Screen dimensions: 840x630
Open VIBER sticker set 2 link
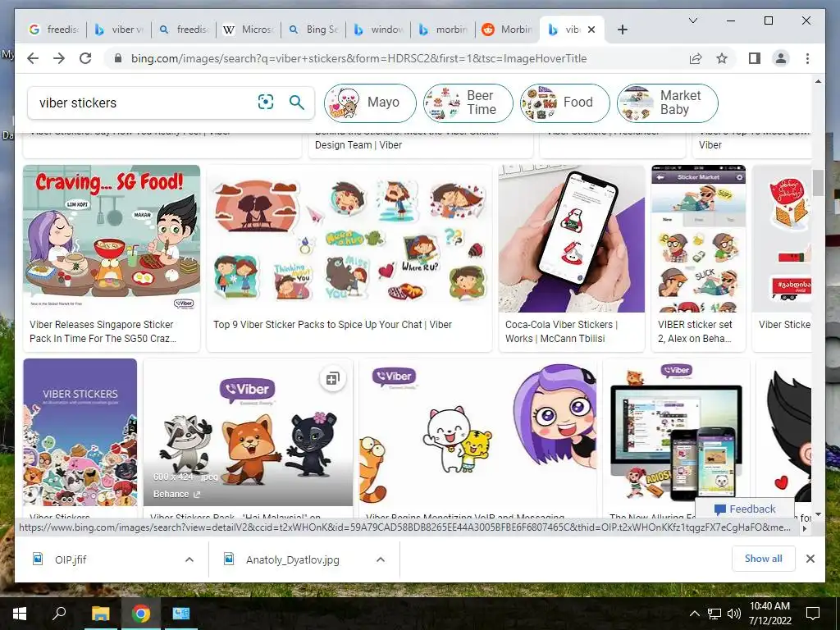[695, 331]
